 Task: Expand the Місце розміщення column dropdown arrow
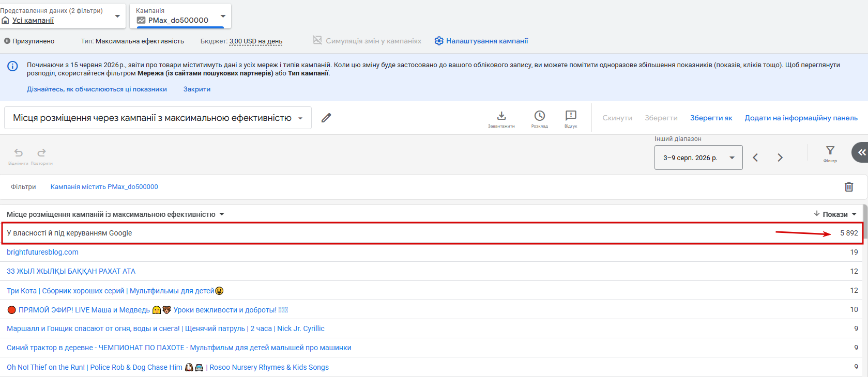[222, 214]
